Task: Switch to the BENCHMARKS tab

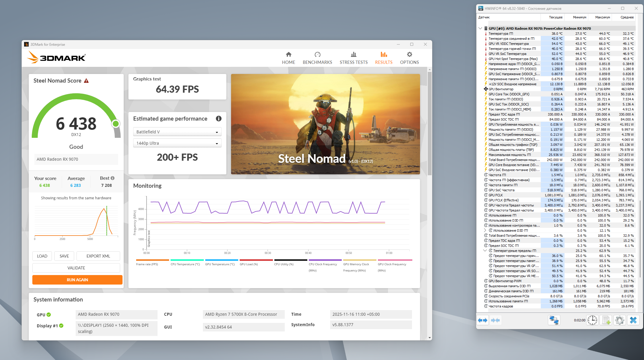Action: point(317,58)
